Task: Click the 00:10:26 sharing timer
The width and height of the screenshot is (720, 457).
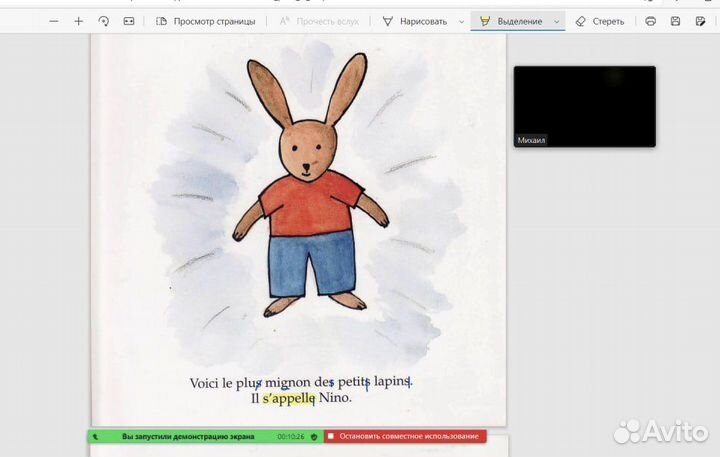Action: pyautogui.click(x=291, y=436)
